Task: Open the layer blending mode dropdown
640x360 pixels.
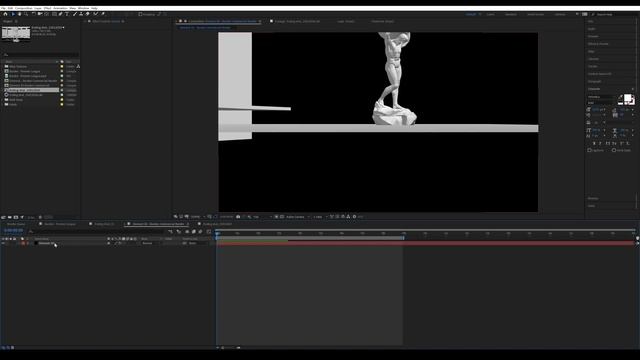Action: [151, 243]
